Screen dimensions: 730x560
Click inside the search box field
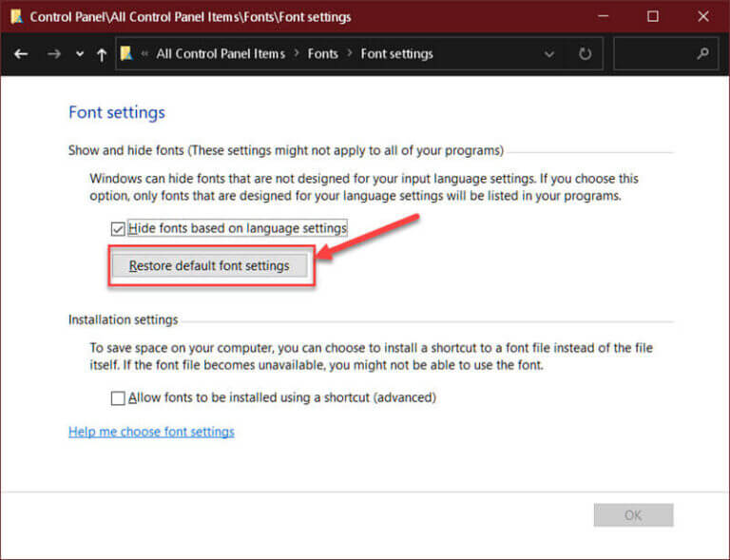[655, 54]
